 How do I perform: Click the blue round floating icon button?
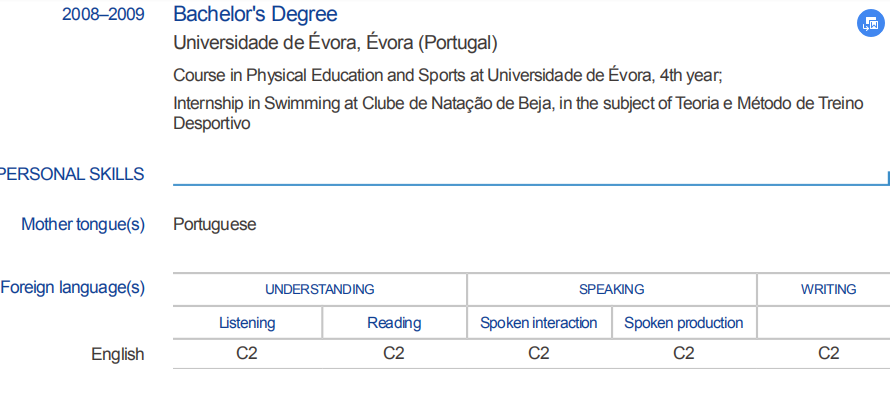868,25
